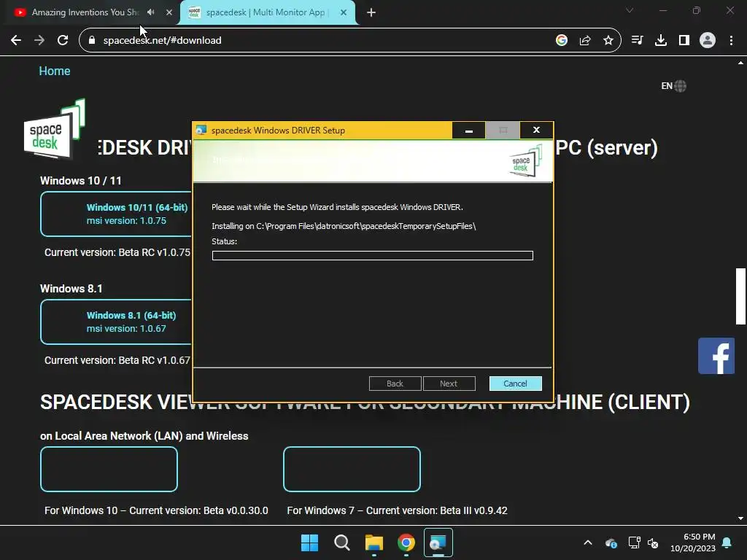Screen dimensions: 747x560
Task: Open a new browser tab
Action: point(371,12)
